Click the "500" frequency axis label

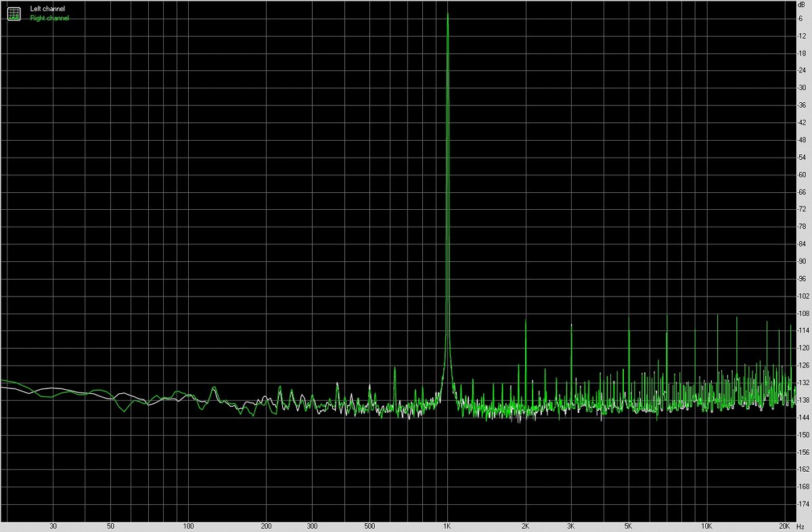pos(369,527)
